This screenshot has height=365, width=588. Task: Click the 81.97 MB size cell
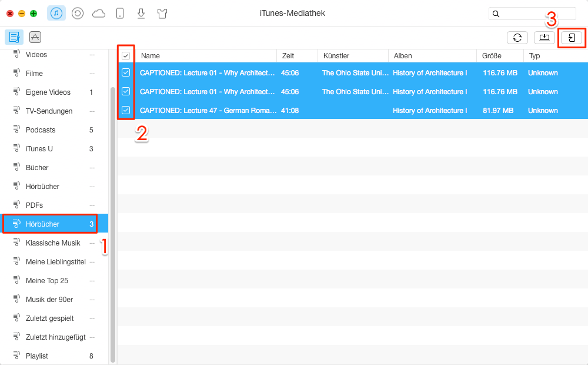coord(498,111)
